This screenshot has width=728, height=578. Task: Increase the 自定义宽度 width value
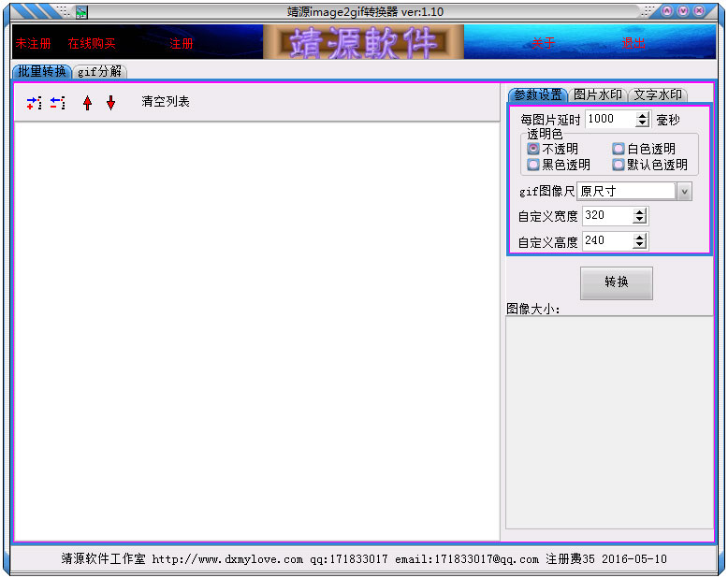click(x=640, y=212)
